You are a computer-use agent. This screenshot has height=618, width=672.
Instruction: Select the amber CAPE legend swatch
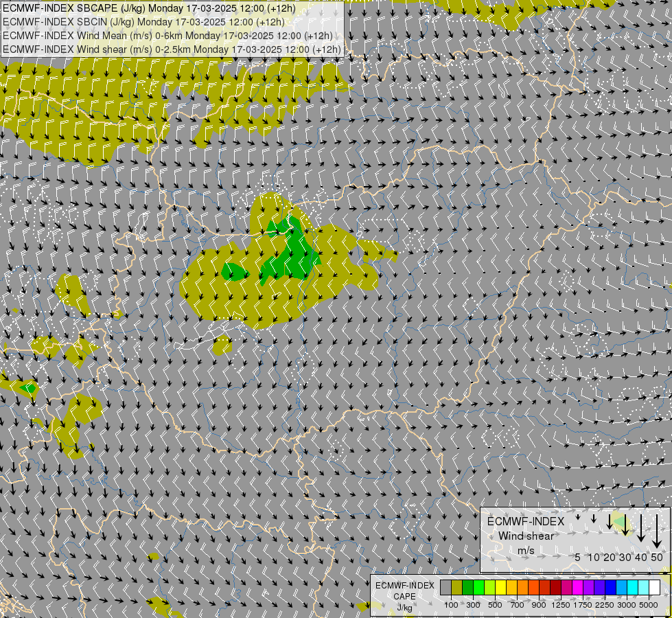(512, 588)
